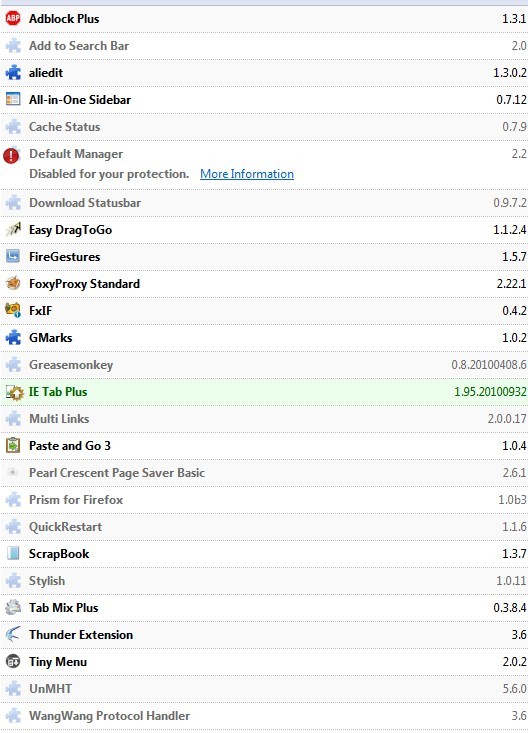This screenshot has height=733, width=528.
Task: Select the Multi Links name
Action: click(59, 419)
